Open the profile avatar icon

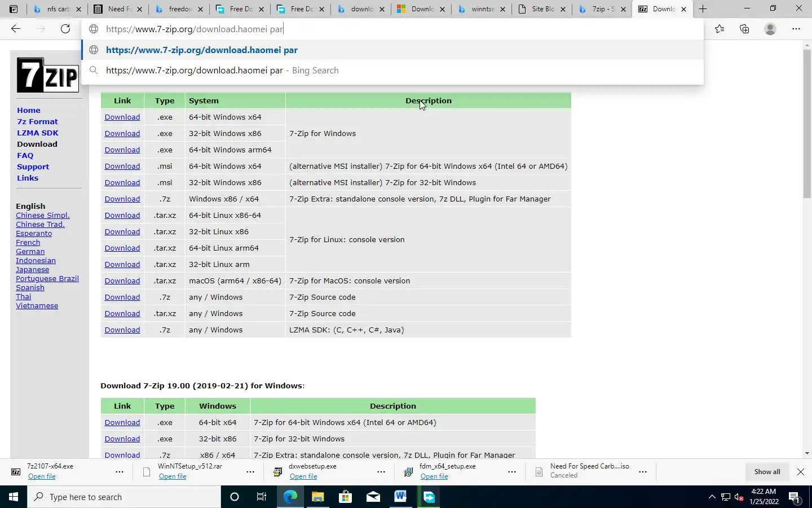[770, 29]
